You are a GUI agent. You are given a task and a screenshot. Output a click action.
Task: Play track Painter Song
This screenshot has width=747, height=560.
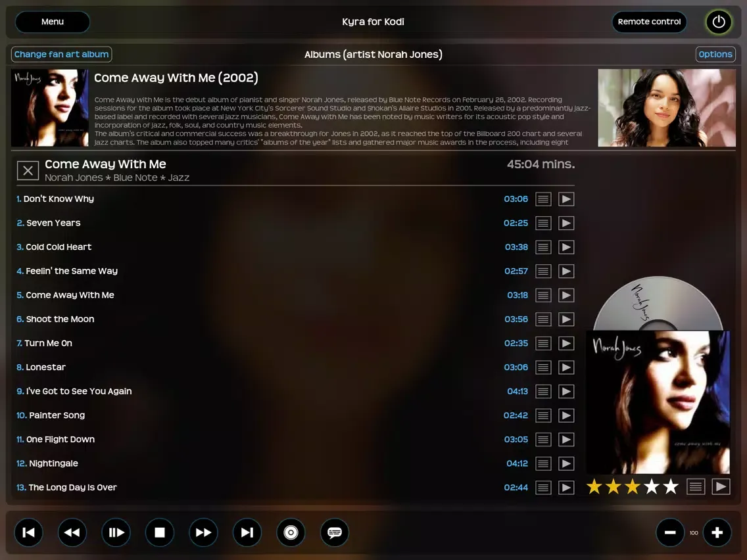tap(566, 415)
